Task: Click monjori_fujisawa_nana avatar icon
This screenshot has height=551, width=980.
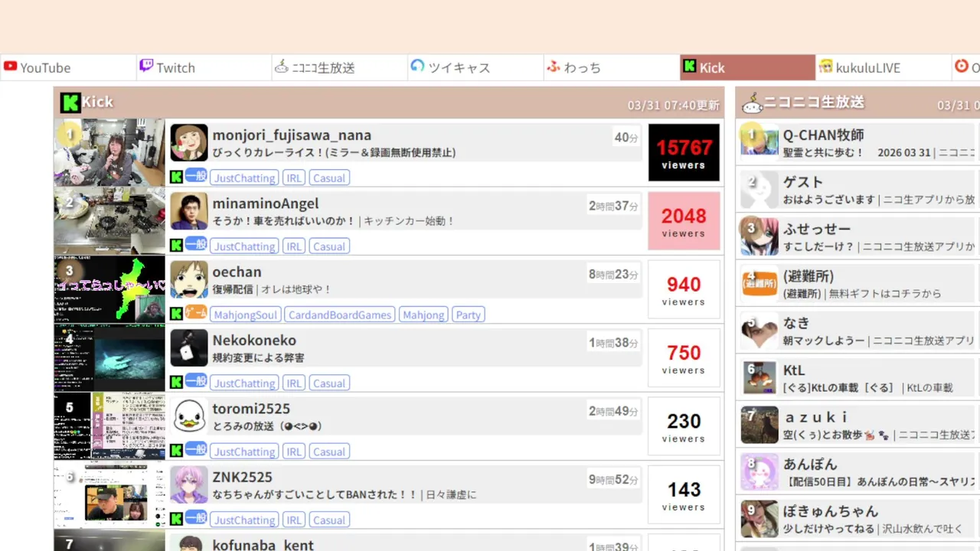Action: [189, 143]
